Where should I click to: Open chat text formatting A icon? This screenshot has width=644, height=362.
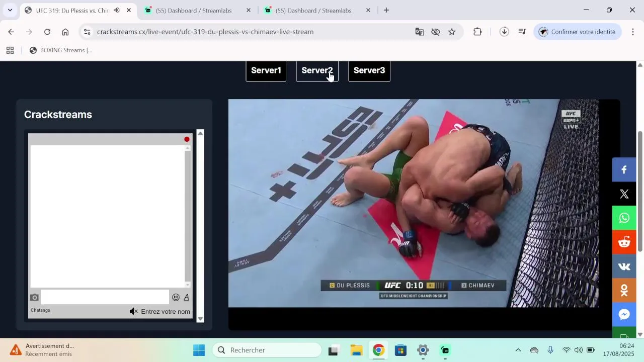187,297
